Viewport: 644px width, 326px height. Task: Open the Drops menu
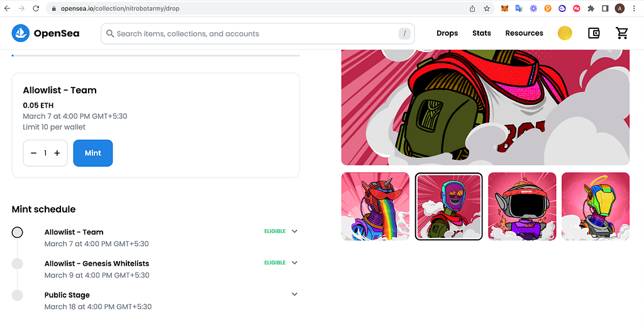(x=447, y=33)
